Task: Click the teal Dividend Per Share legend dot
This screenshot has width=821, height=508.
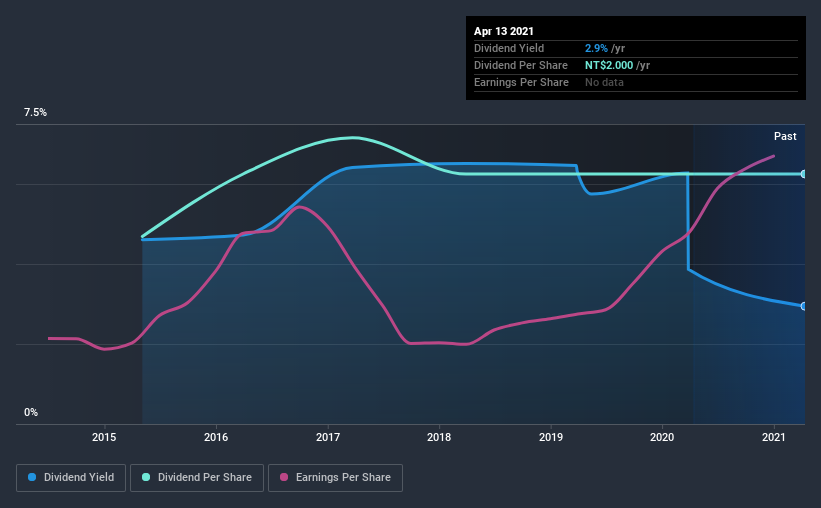Action: pos(146,477)
